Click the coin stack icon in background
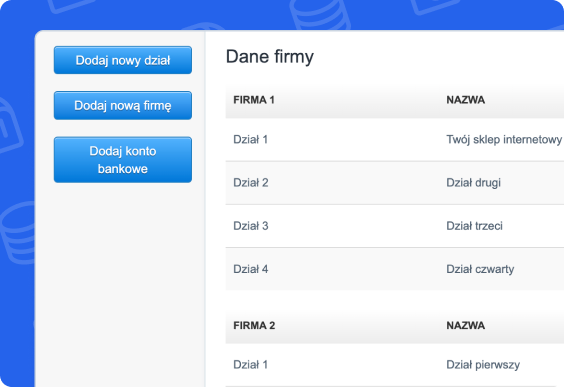The width and height of the screenshot is (564, 387). pyautogui.click(x=320, y=14)
